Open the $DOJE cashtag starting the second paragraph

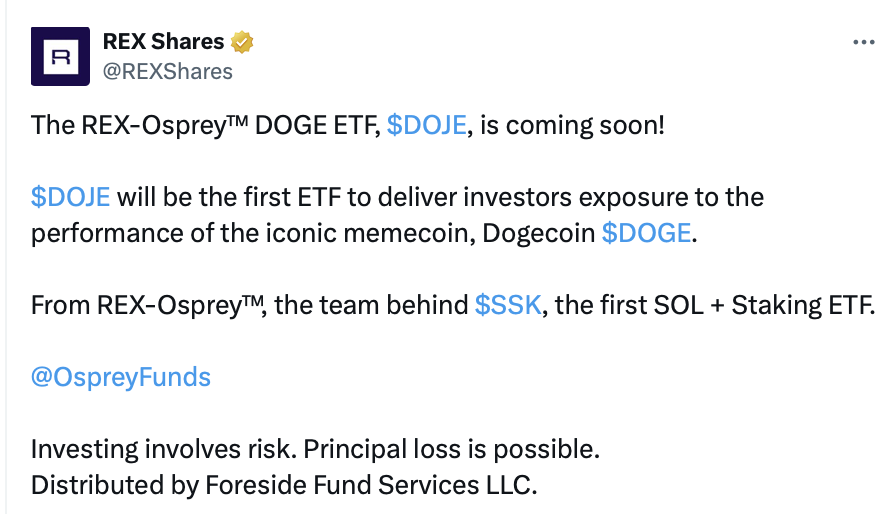(70, 196)
